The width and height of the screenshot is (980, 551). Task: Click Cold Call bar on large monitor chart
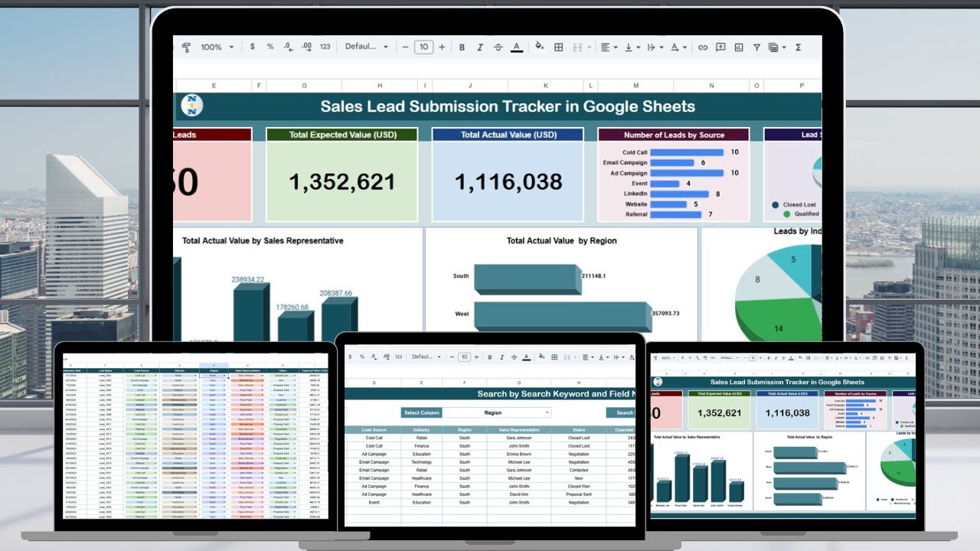687,152
